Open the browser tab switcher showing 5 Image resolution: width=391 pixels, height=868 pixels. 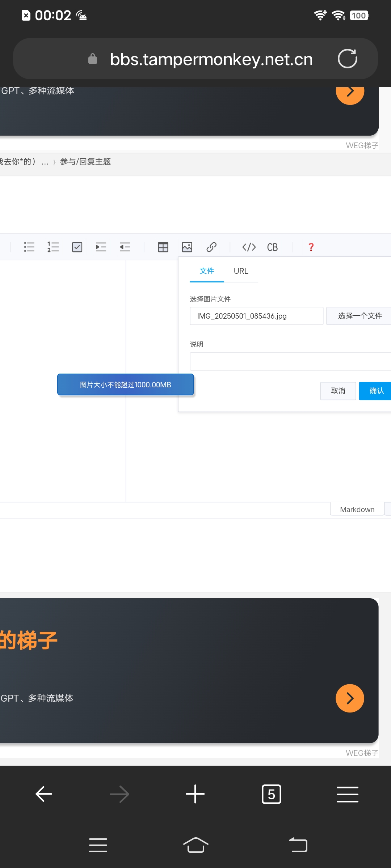pos(271,794)
